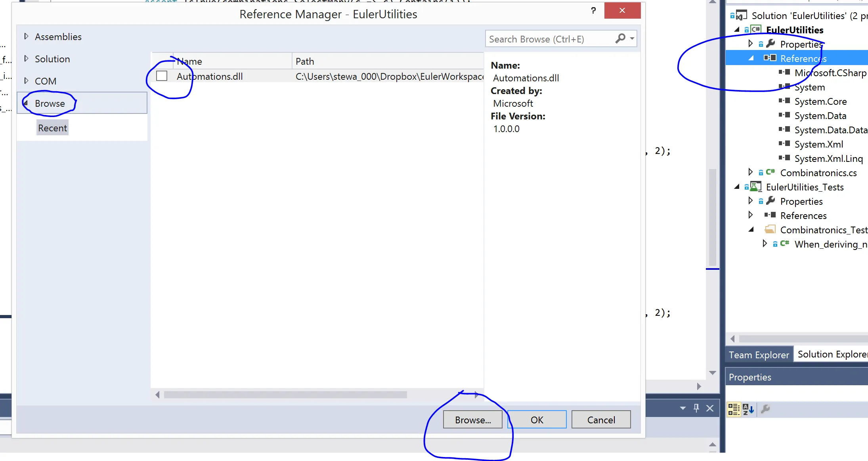Expand References under EulerUtilities_Tests
Screen dimensions: 868x461
tap(750, 215)
